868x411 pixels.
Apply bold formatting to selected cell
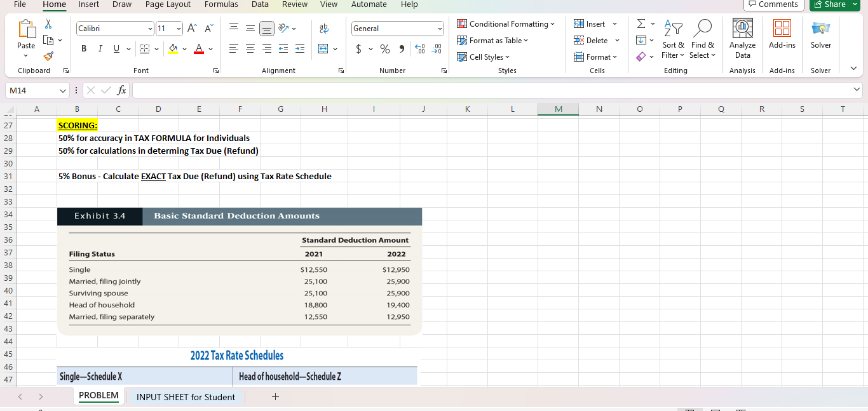pyautogui.click(x=83, y=48)
